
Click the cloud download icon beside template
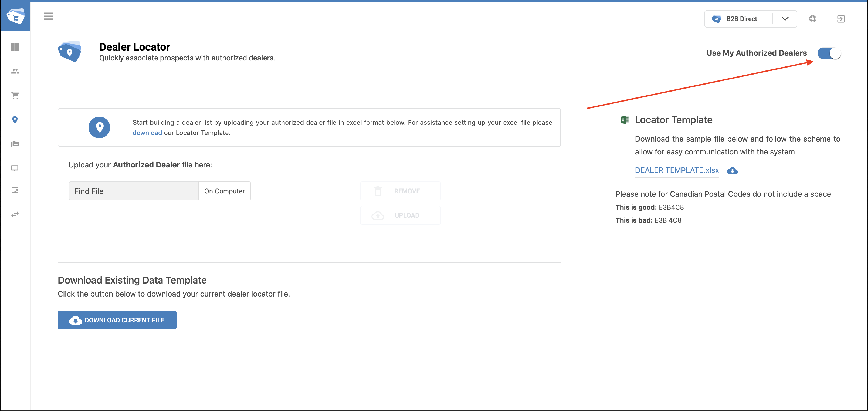pos(732,171)
